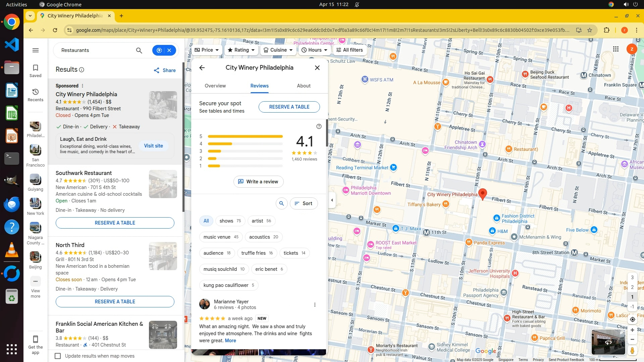Toggle the truffle fries review filter
Screen dimensions: 644x362
pyautogui.click(x=257, y=253)
